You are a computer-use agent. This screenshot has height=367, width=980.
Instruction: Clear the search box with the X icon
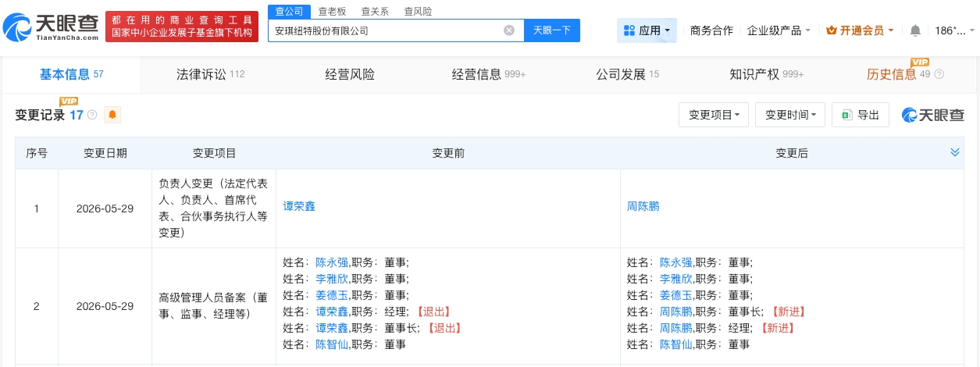click(x=509, y=30)
